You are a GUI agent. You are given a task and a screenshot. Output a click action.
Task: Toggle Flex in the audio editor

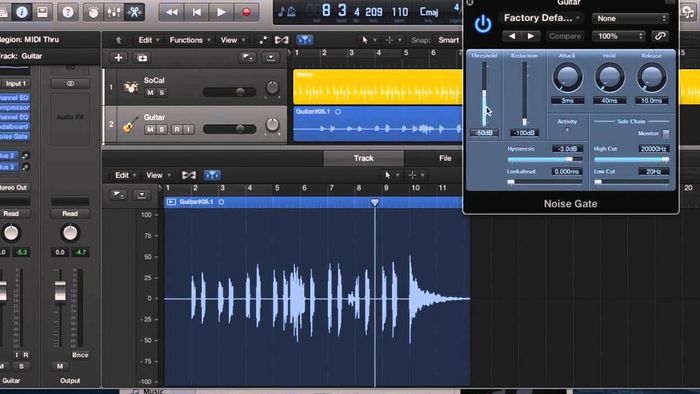tap(189, 175)
